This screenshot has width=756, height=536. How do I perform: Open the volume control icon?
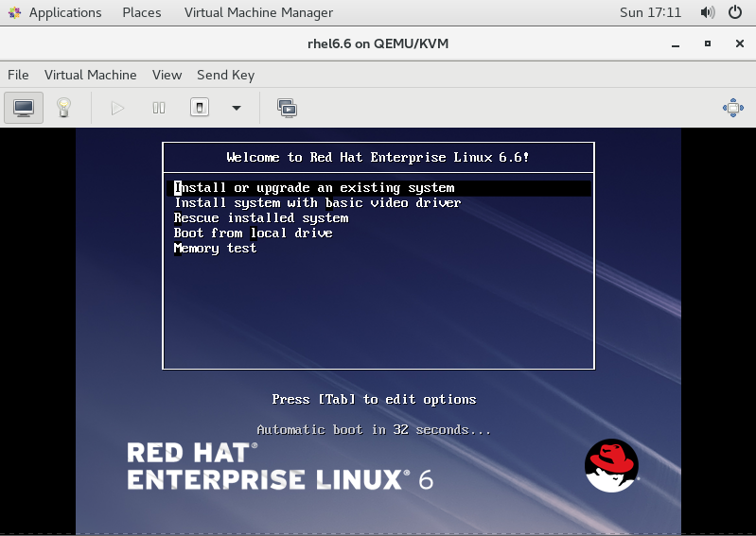pyautogui.click(x=708, y=12)
